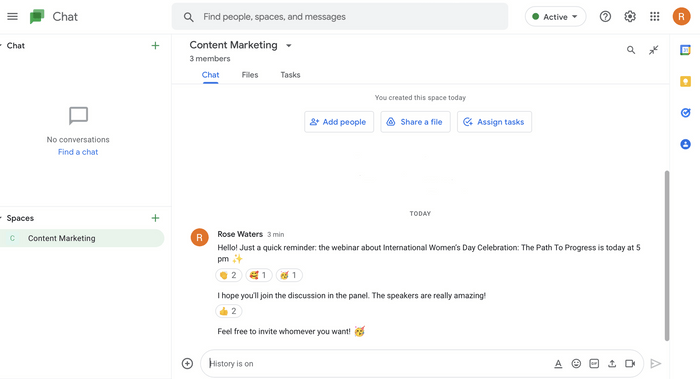This screenshot has width=700, height=379.
Task: Open the main hamburger menu
Action: (x=12, y=17)
